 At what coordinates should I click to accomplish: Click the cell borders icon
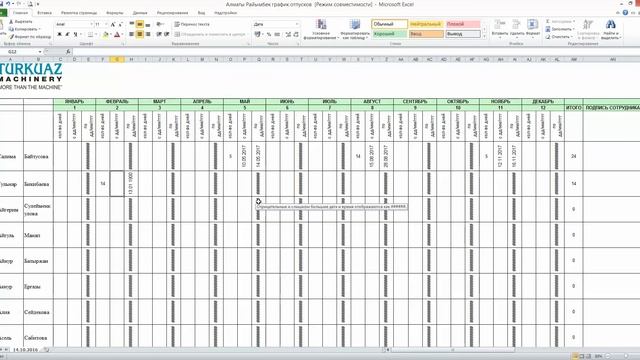[91, 35]
